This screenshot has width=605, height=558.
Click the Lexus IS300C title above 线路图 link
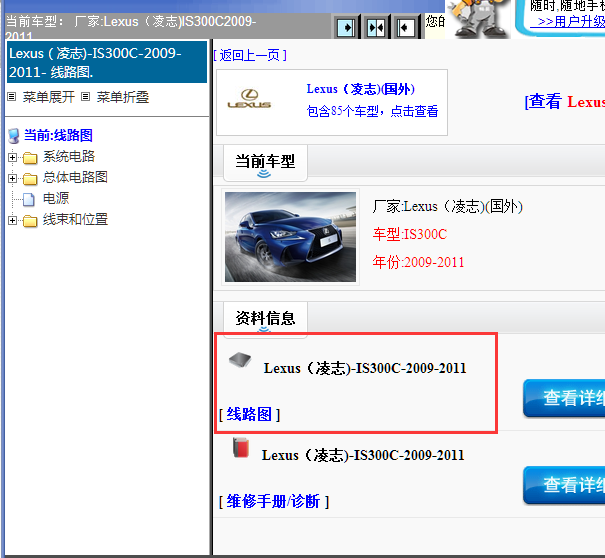pyautogui.click(x=365, y=369)
